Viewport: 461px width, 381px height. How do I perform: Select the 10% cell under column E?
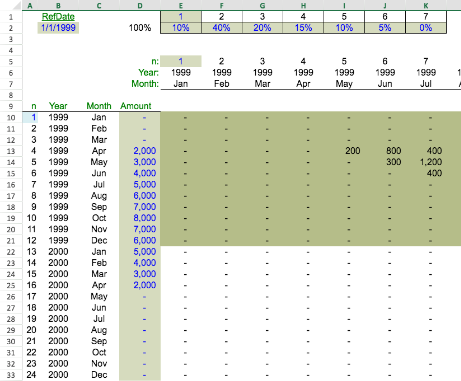[181, 28]
